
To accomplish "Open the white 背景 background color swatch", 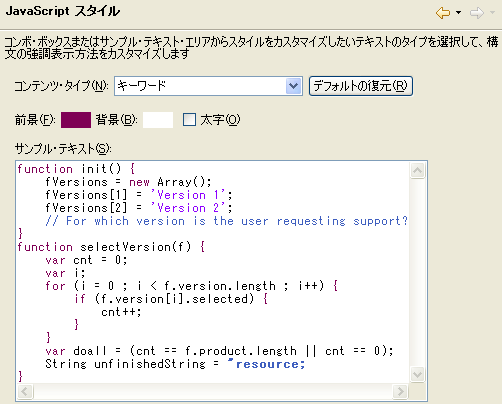I will tap(158, 120).
